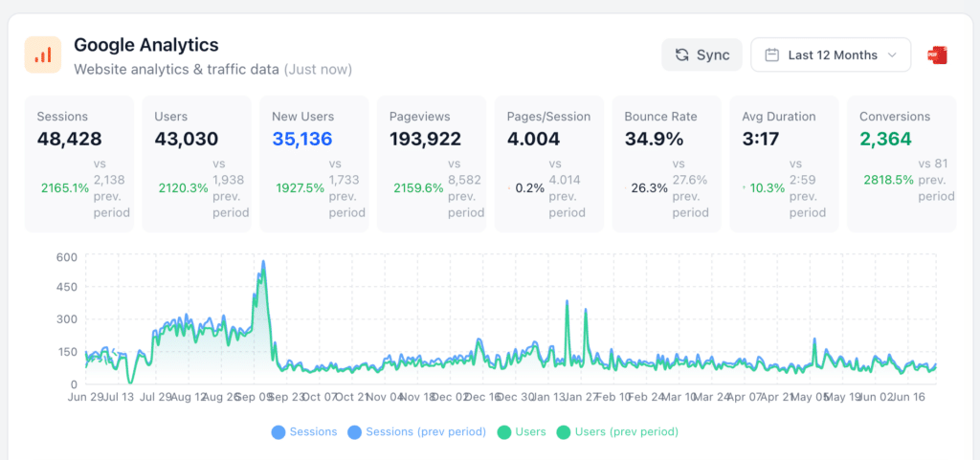Screen dimensions: 980x460
Task: Select the New Users metric card
Action: [314, 164]
